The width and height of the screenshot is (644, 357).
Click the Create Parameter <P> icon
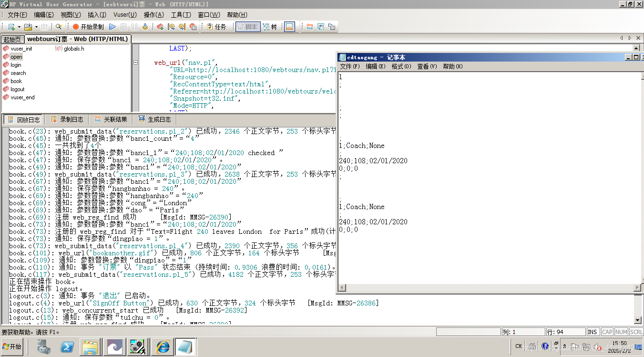321,27
